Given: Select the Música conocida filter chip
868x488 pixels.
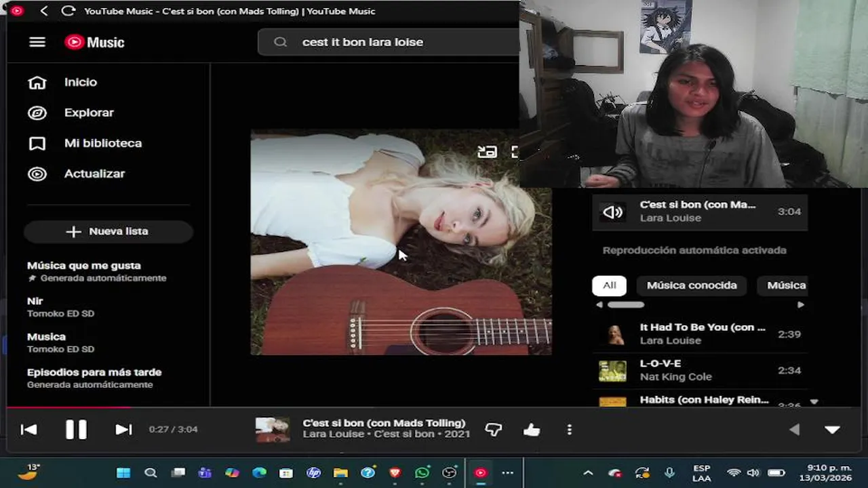Looking at the screenshot, I should 692,285.
